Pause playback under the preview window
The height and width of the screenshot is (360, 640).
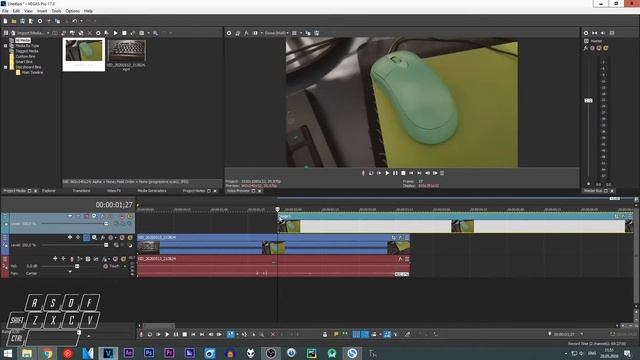[x=395, y=173]
